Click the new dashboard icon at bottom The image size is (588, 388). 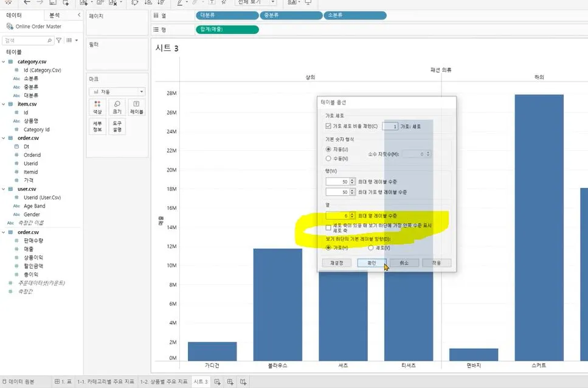tap(230, 382)
